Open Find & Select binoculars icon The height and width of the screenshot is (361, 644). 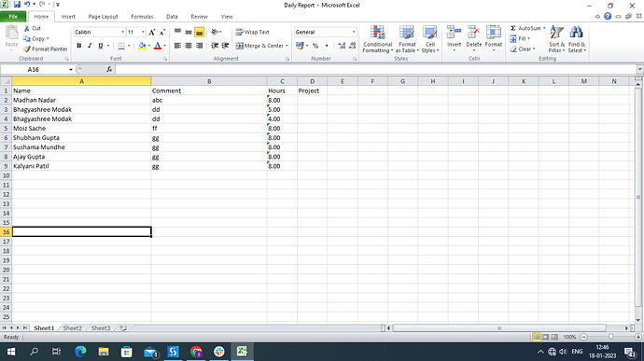coord(576,33)
